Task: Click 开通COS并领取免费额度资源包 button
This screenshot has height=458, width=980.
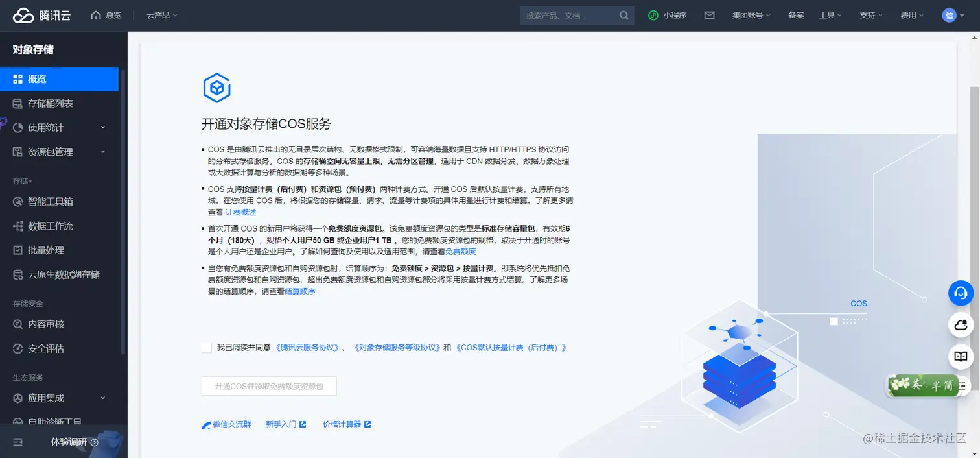Action: [x=269, y=386]
